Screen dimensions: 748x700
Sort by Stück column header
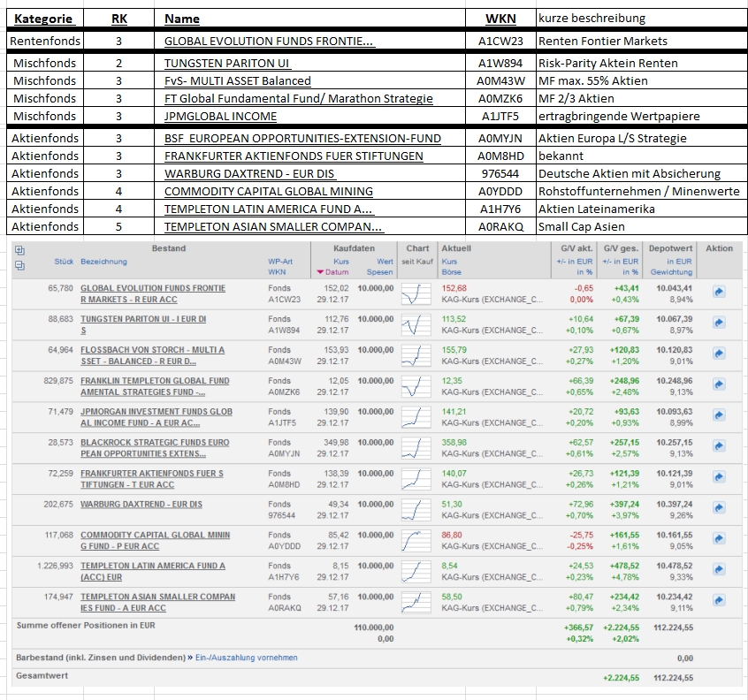coord(64,262)
